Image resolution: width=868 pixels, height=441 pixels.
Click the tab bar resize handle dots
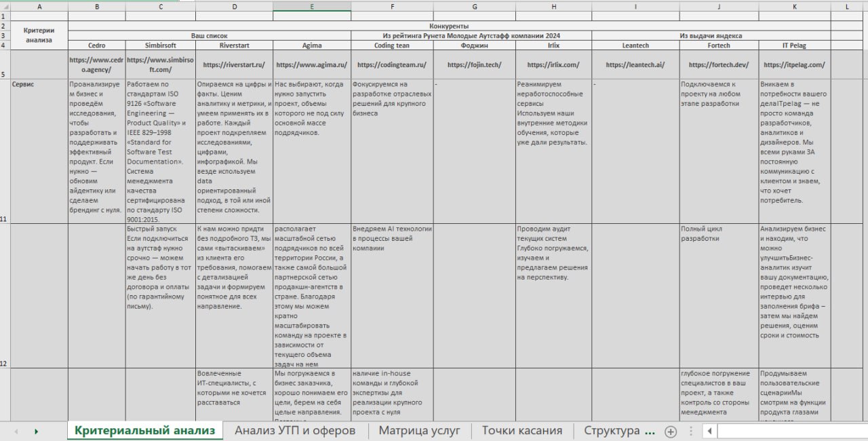[x=690, y=431]
